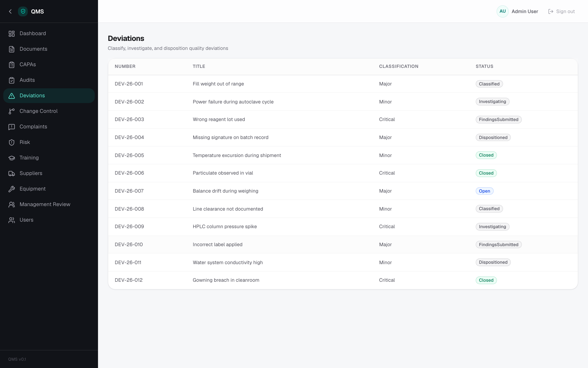
Task: Open Equipment section
Action: coord(49,189)
